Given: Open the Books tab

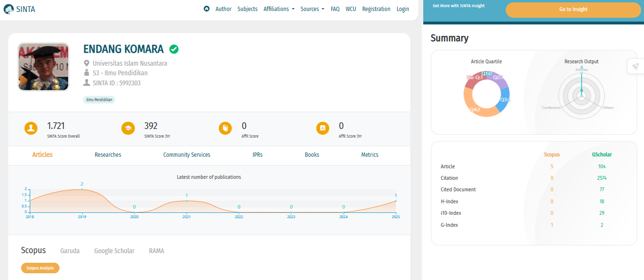Looking at the screenshot, I should (312, 155).
